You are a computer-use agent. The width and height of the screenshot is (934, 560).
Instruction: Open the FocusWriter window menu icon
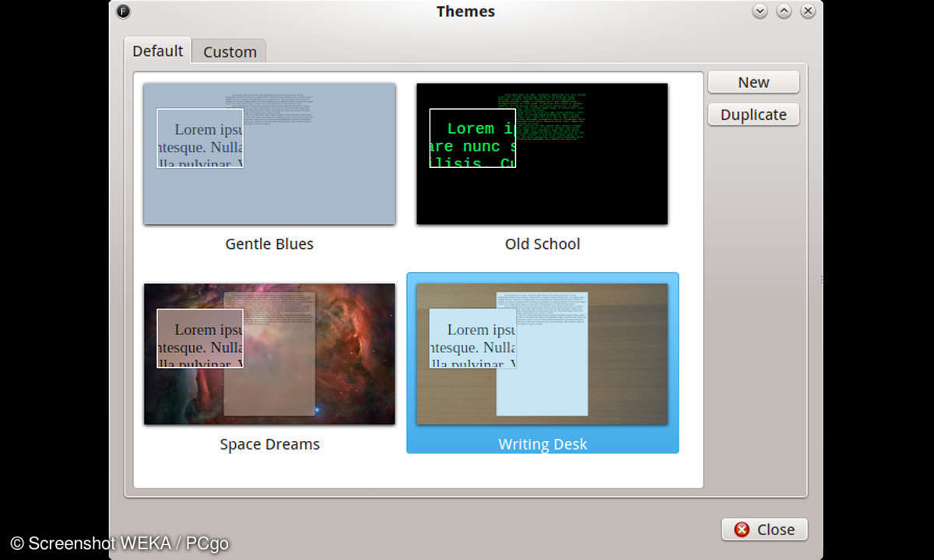123,11
